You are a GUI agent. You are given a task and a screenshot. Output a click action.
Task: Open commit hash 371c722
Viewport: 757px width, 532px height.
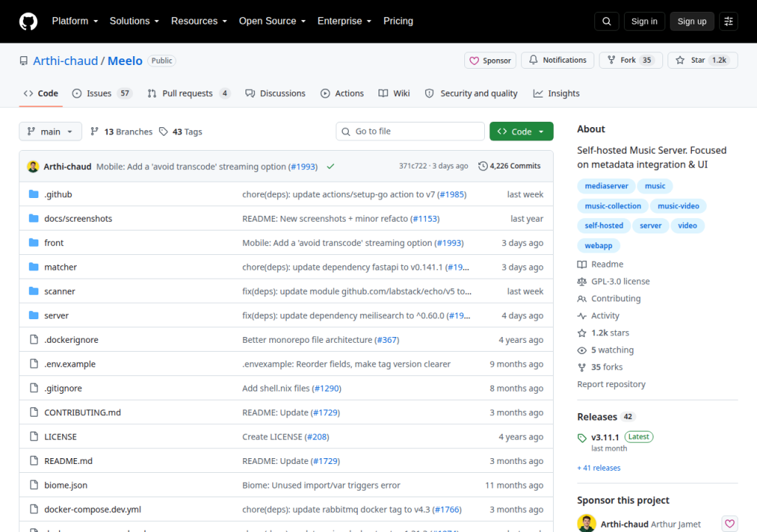(x=413, y=166)
